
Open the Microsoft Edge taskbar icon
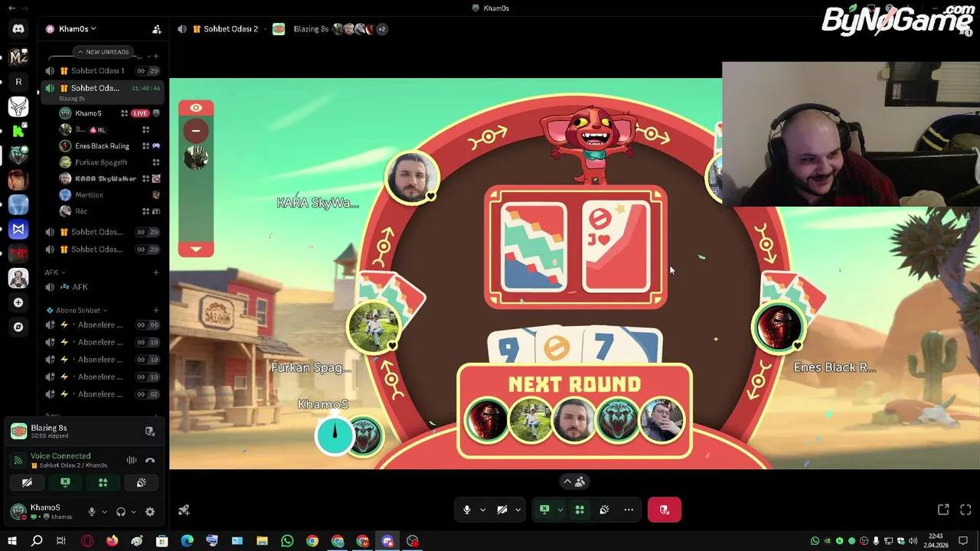click(187, 541)
